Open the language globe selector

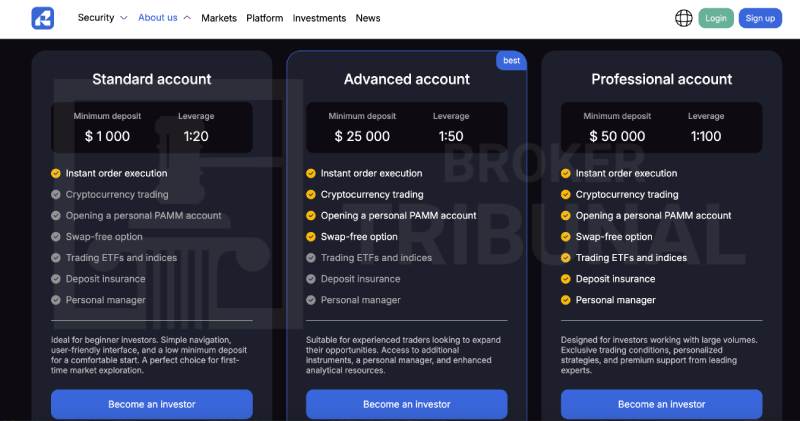tap(684, 18)
